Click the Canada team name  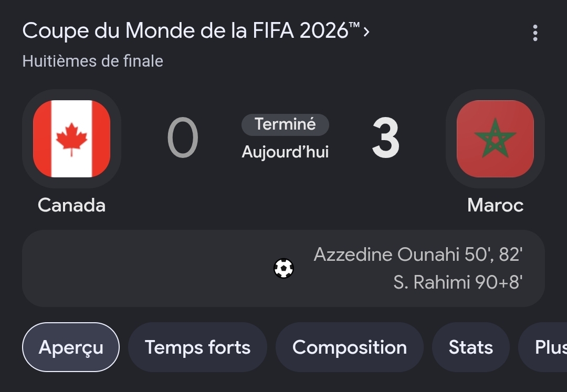(x=71, y=205)
